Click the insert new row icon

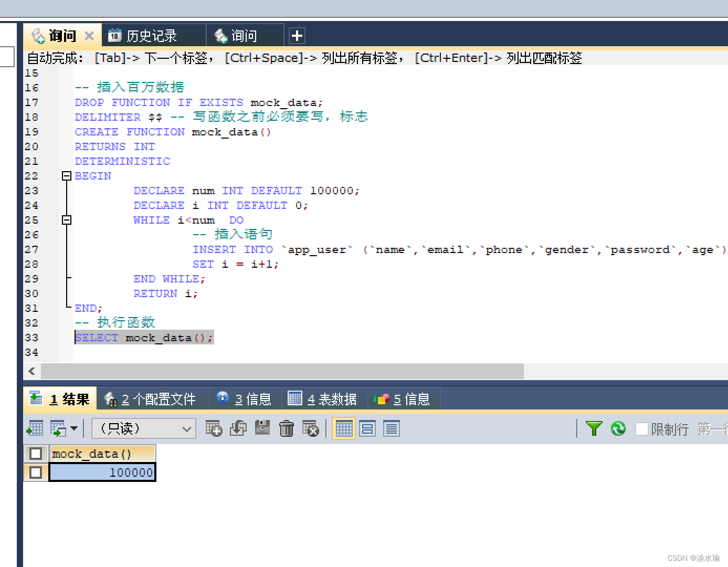coord(214,428)
